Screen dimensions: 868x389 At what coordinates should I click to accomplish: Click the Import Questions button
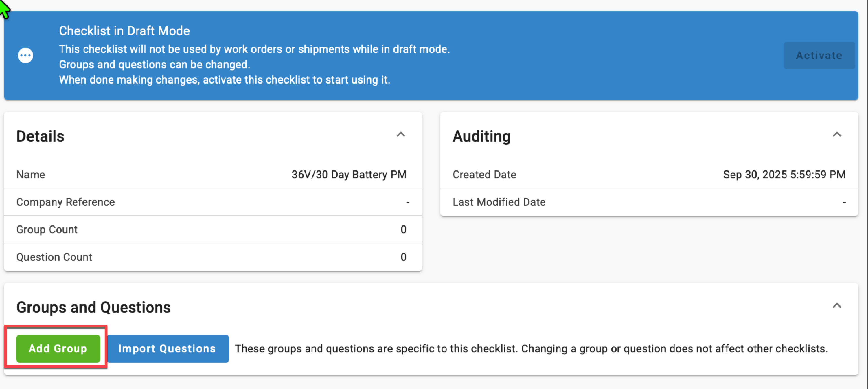click(167, 348)
